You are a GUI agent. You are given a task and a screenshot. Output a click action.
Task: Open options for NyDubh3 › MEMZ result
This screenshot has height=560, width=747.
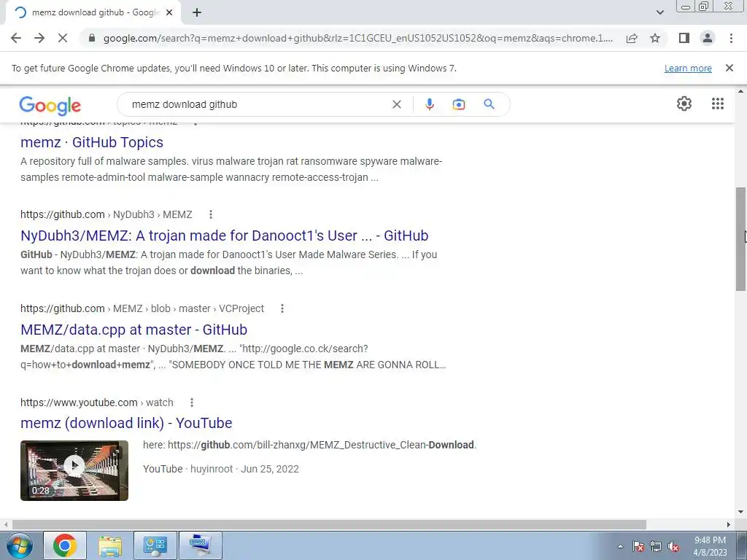coord(211,215)
